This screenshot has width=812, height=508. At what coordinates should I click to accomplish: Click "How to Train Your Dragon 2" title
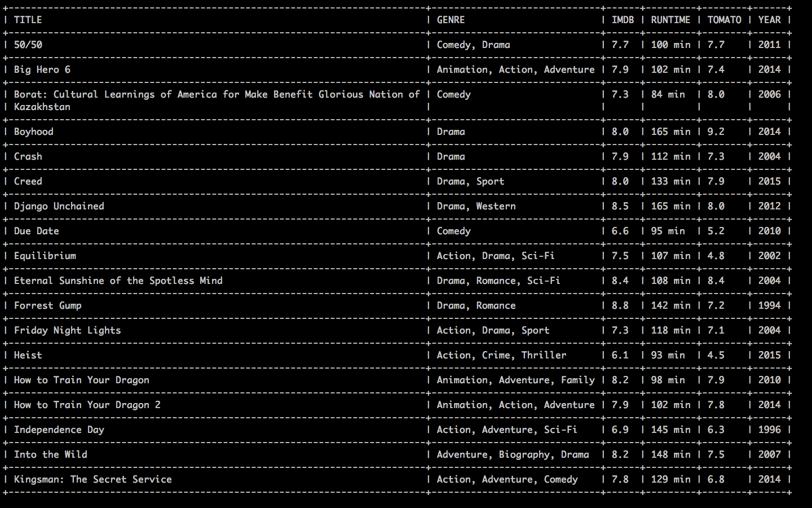pos(87,405)
